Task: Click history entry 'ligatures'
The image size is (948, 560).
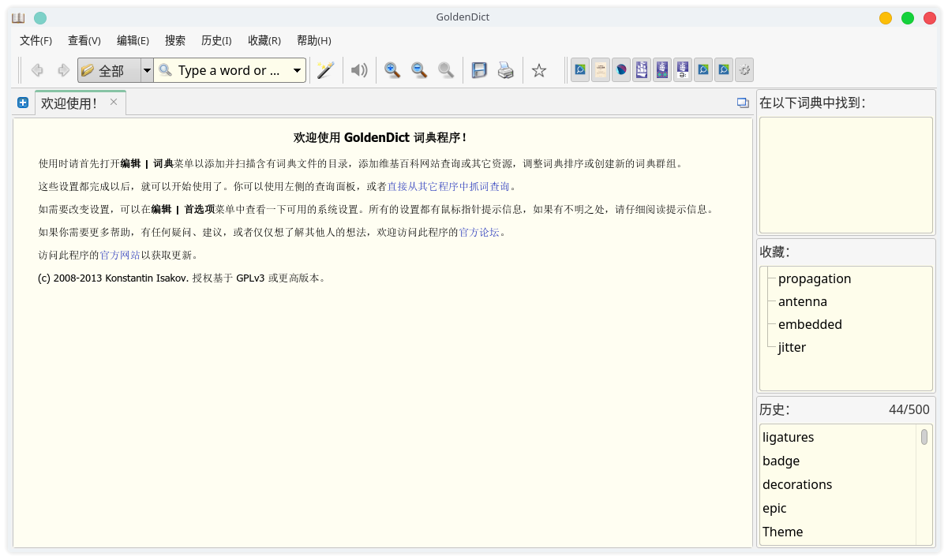Action: 838,437
